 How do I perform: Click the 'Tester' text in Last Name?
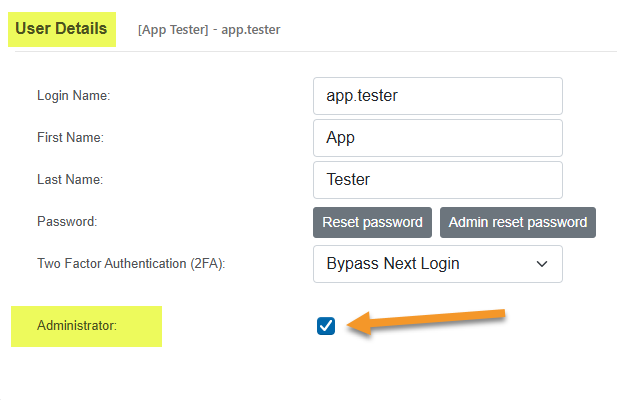[x=348, y=180]
